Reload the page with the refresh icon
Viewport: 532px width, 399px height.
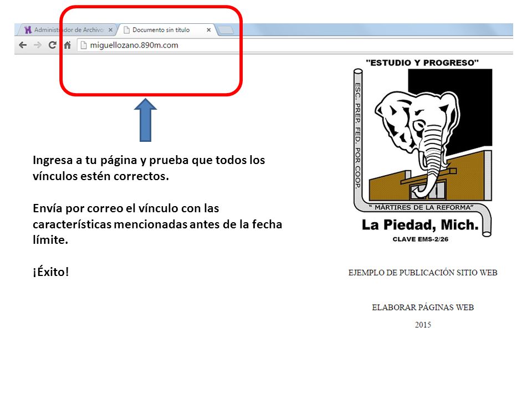[x=52, y=45]
